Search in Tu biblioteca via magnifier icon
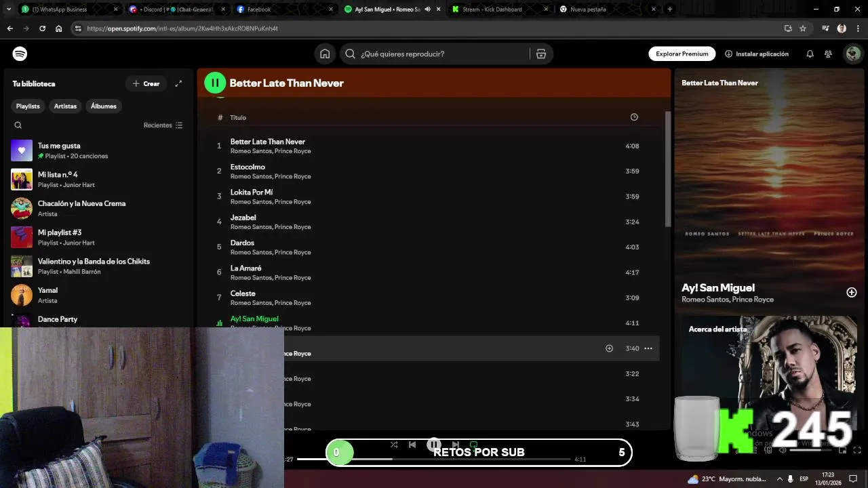The image size is (868, 488). (18, 125)
